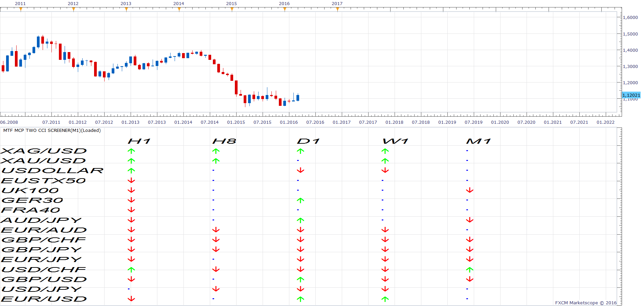This screenshot has height=306, width=644.
Task: Click the EUR/JPY D1 red down arrow
Action: (x=301, y=259)
